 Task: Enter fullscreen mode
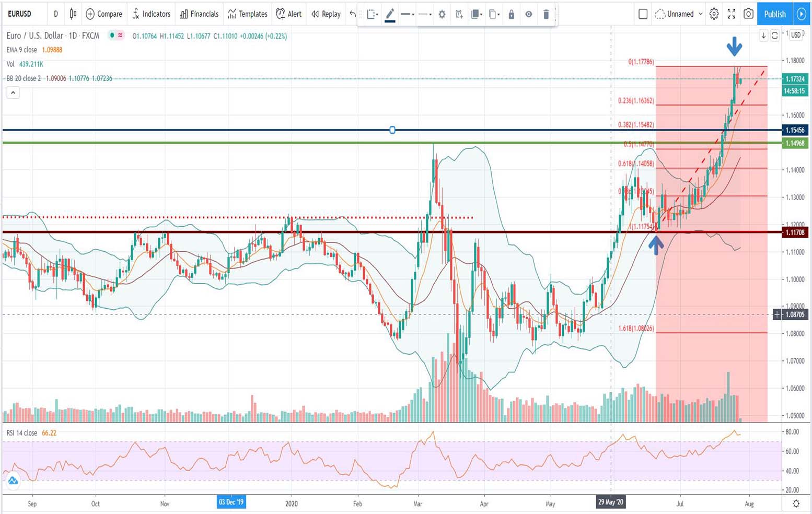click(732, 14)
